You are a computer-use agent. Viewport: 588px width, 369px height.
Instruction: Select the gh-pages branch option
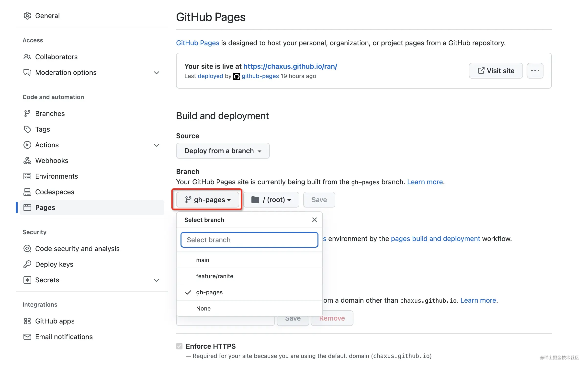(209, 292)
